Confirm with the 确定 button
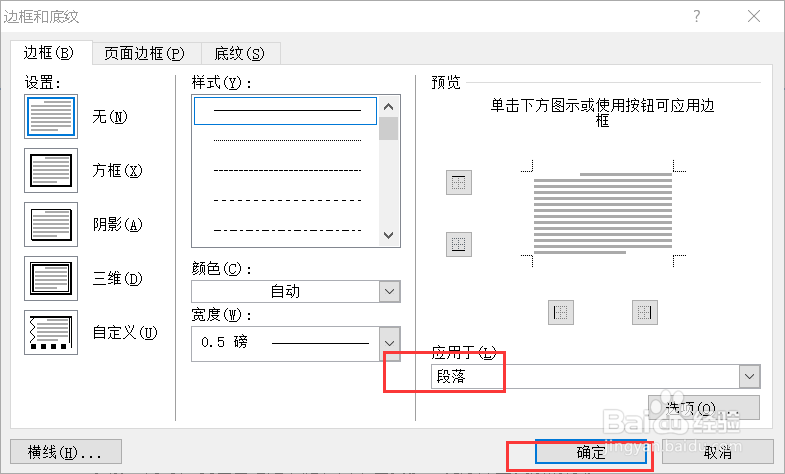 tap(591, 452)
